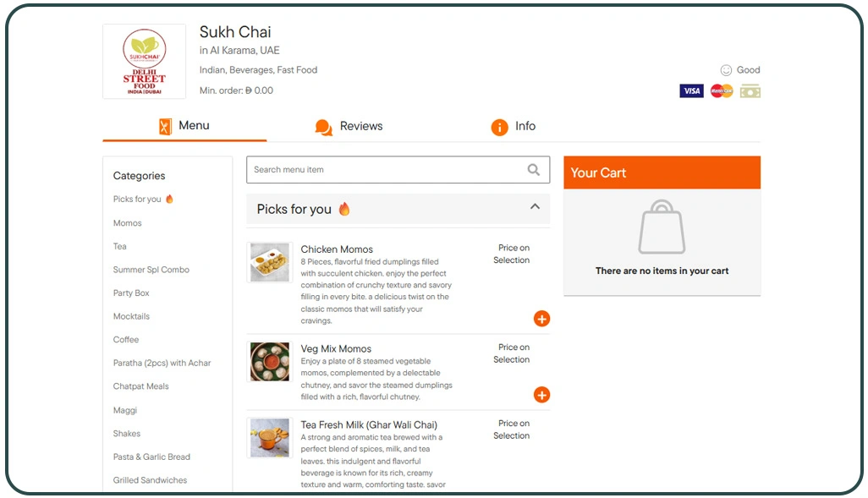Switch to the Reviews tab
This screenshot has width=868, height=498.
pyautogui.click(x=348, y=126)
